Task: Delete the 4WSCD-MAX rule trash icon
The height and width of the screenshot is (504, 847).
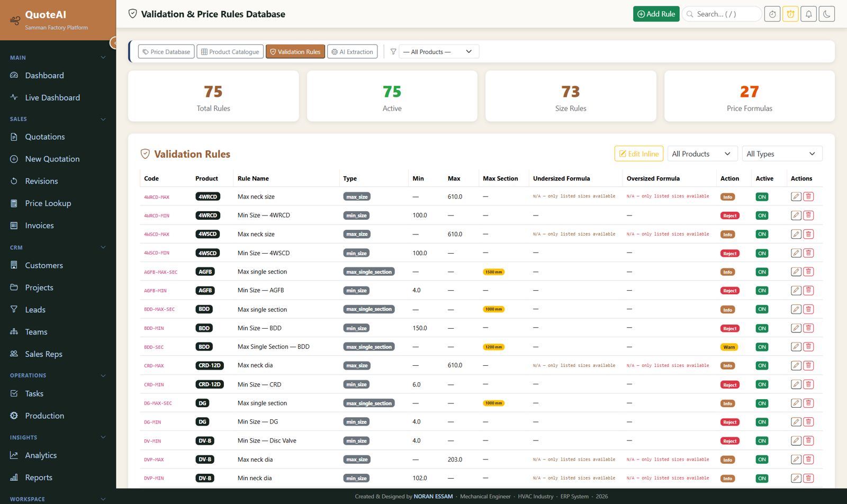Action: click(808, 234)
